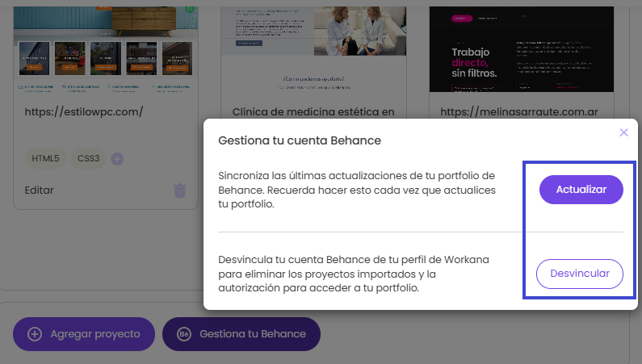Image resolution: width=642 pixels, height=364 pixels.
Task: Click the Desvincular button
Action: tap(579, 274)
